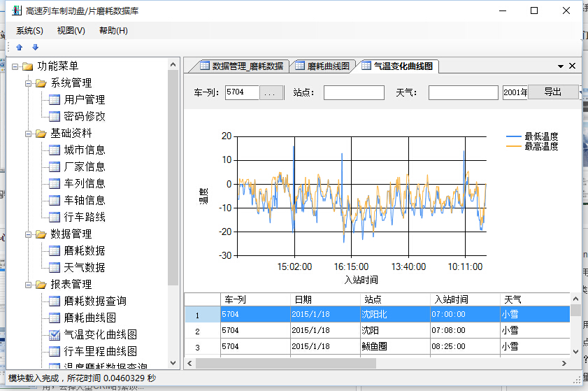
Task: Collapse the 系统管理 folder node
Action: pyautogui.click(x=29, y=83)
